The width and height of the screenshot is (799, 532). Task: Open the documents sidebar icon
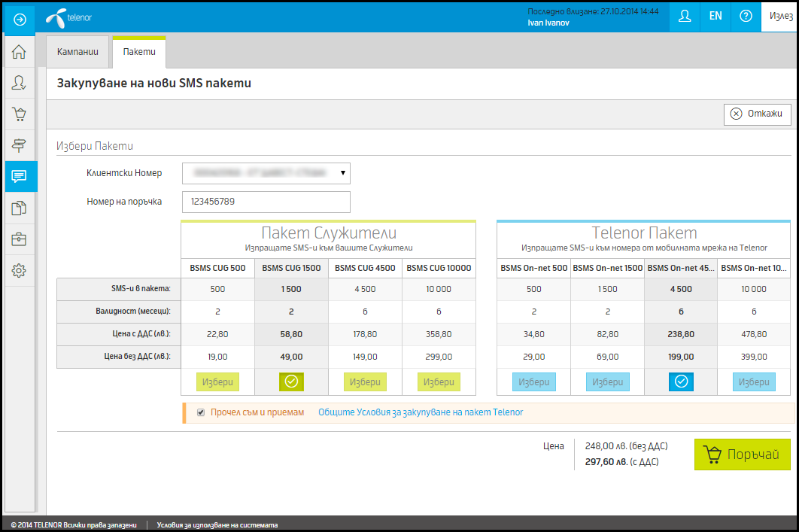20,208
